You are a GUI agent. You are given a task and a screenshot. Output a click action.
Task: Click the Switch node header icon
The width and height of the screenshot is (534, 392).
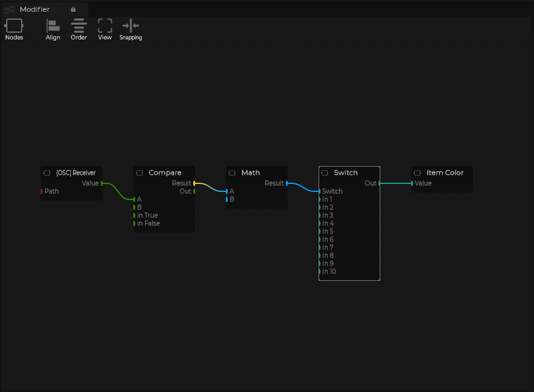coord(325,173)
